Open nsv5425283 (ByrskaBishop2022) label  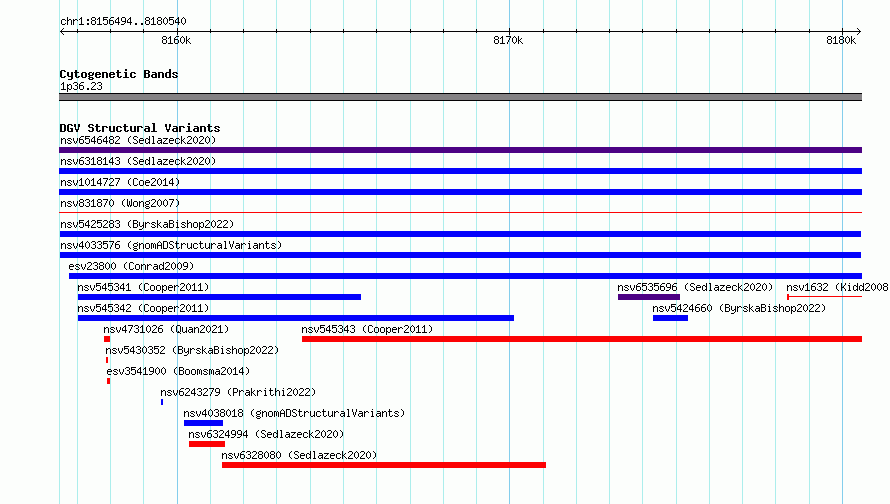click(147, 224)
